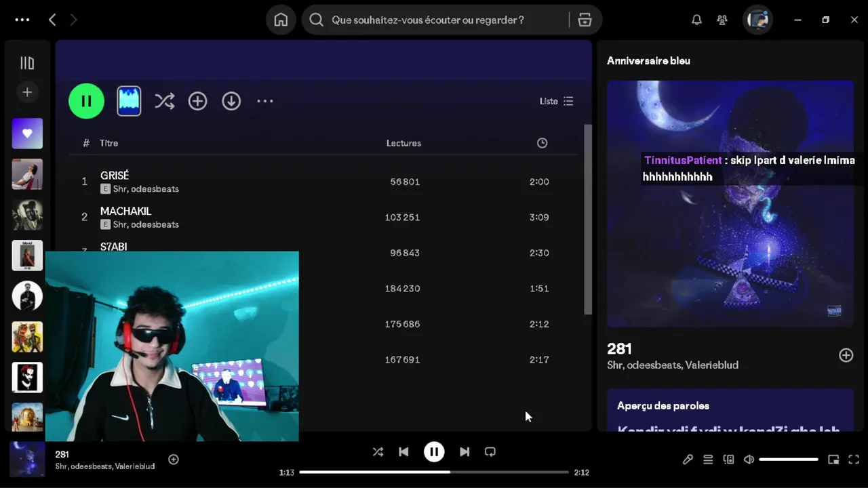868x488 pixels.
Task: Open the three-dot app menu
Action: click(x=22, y=20)
